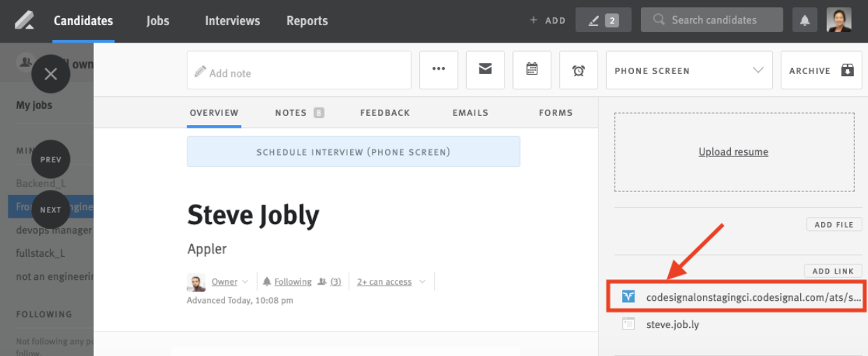Click the ADD FILE button
Screen dimensions: 868x356
834,224
